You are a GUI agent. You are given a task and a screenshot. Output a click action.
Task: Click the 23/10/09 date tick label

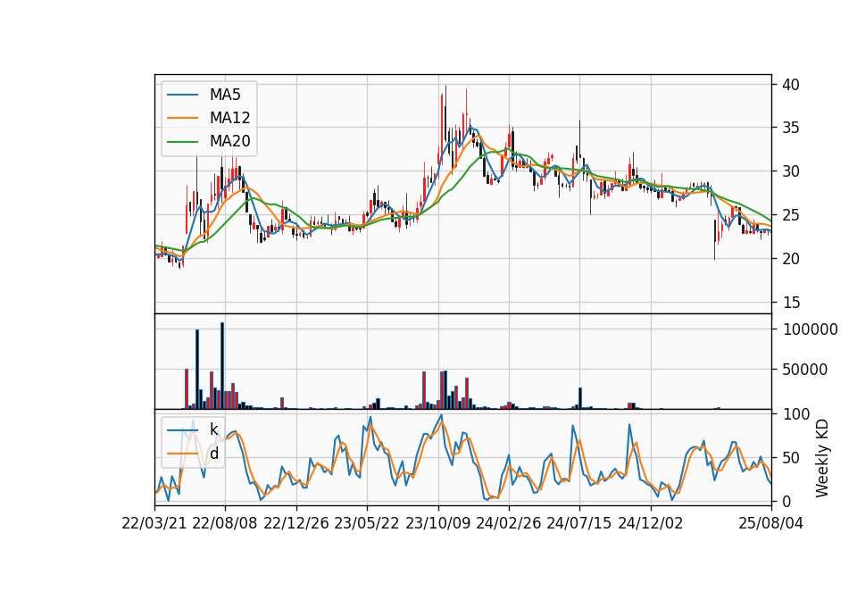[437, 523]
